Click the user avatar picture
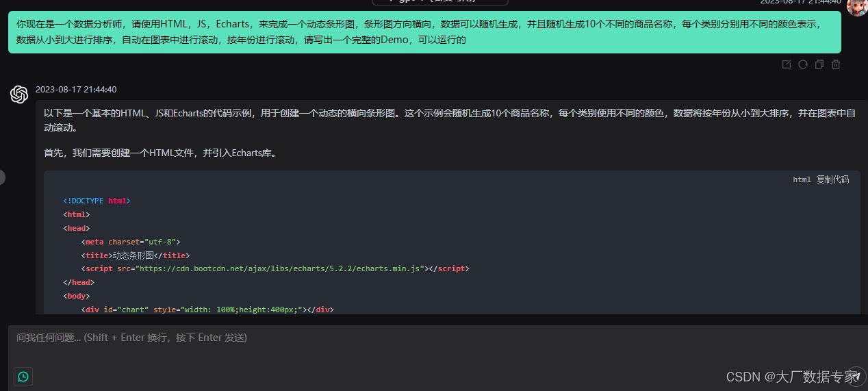The height and width of the screenshot is (391, 868). (856, 7)
